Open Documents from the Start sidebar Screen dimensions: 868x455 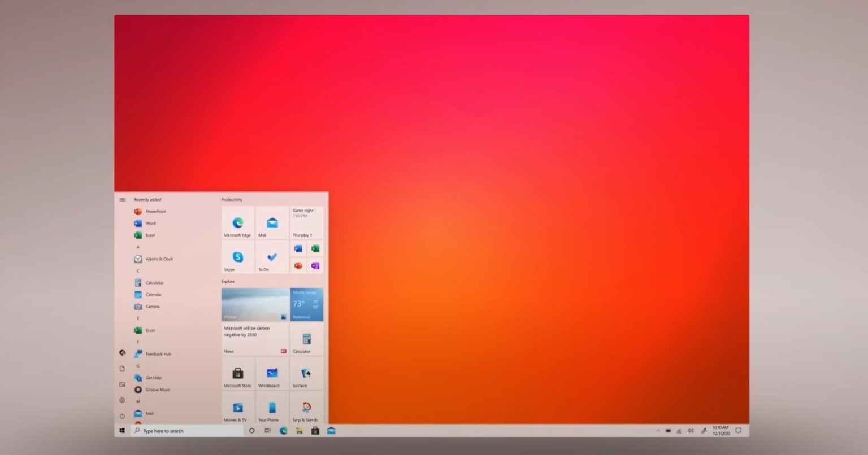pyautogui.click(x=122, y=368)
